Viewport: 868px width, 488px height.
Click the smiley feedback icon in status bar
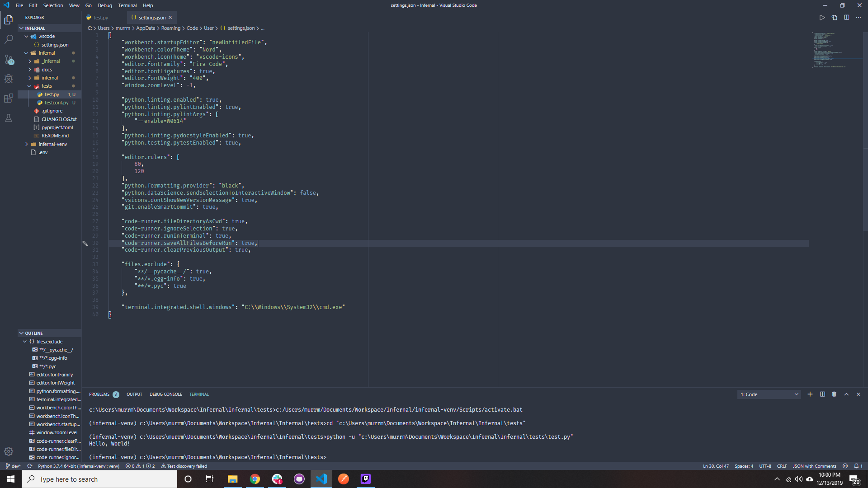click(845, 466)
